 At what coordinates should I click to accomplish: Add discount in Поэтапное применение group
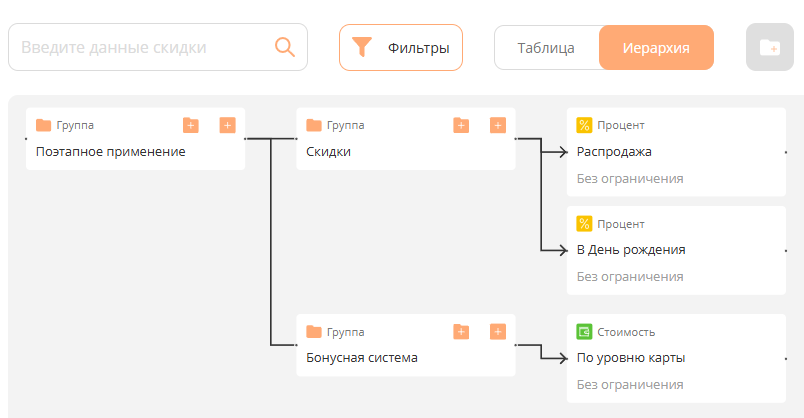227,125
